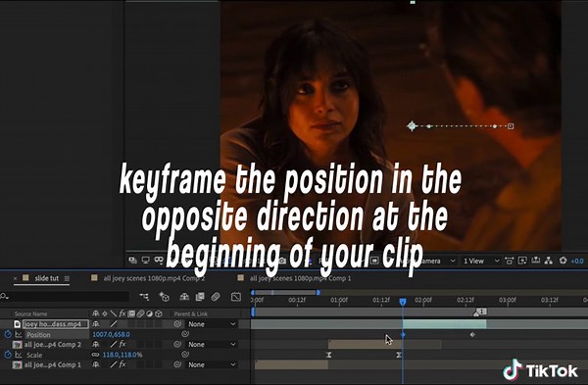Click parent pick whip for Comp 2 layer
Image resolution: width=588 pixels, height=385 pixels.
coord(177,344)
